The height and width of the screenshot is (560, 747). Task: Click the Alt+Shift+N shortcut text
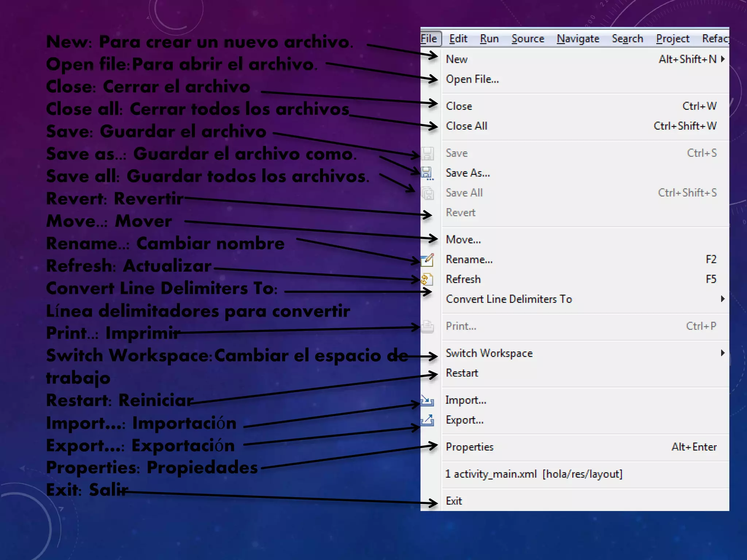click(x=688, y=59)
